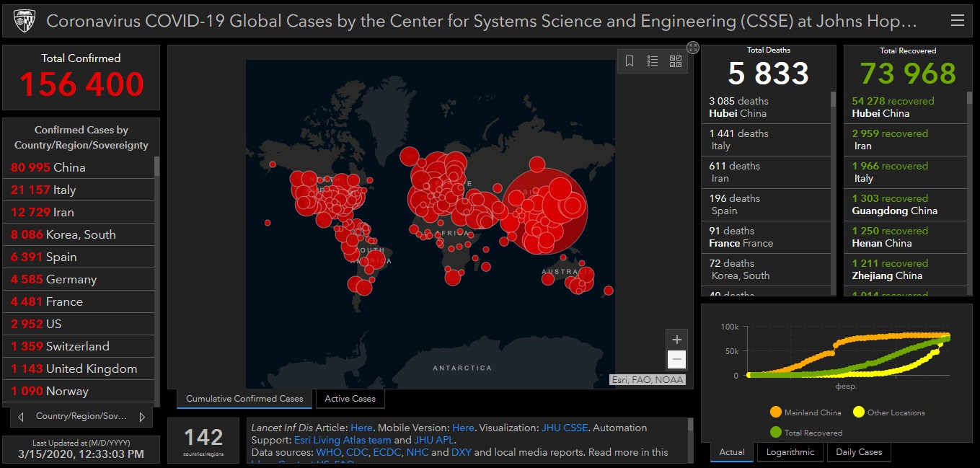Click Hubei China 54 278 recovered entry
Image resolution: width=980 pixels, height=468 pixels.
(x=905, y=107)
